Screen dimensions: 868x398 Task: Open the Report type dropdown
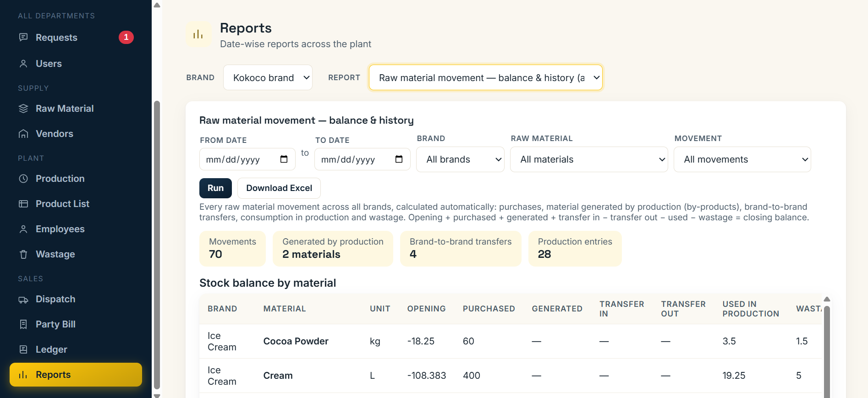tap(485, 77)
